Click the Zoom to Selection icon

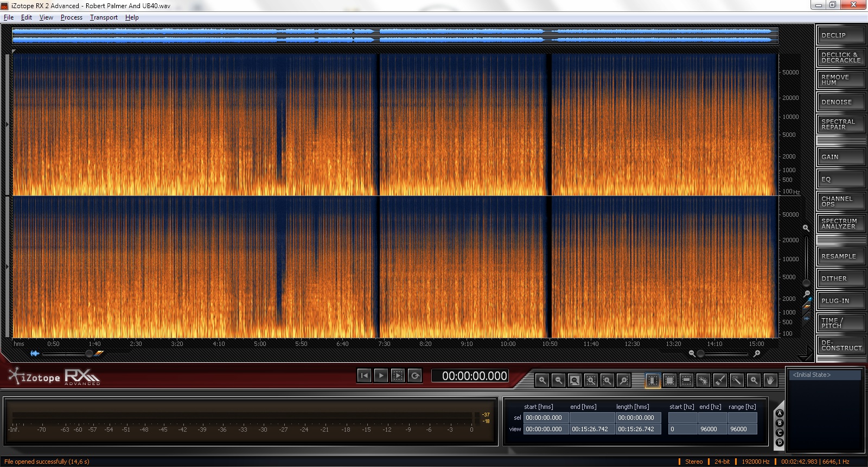pyautogui.click(x=591, y=381)
